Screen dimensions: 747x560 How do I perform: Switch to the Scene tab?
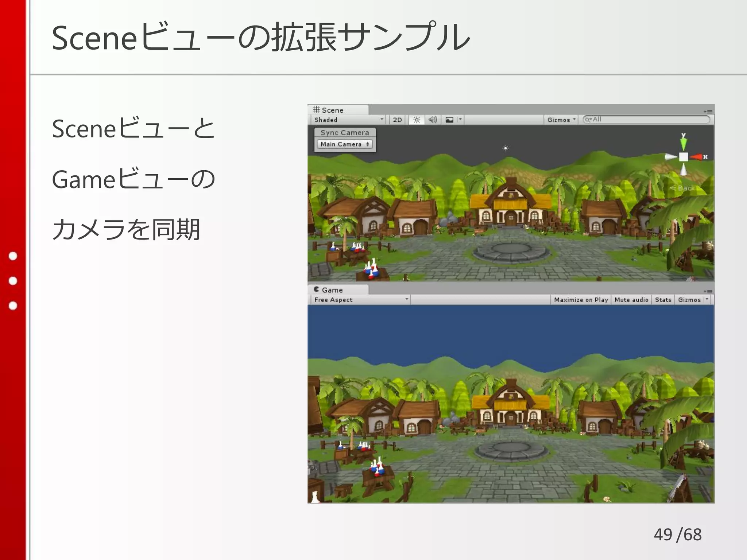[338, 110]
